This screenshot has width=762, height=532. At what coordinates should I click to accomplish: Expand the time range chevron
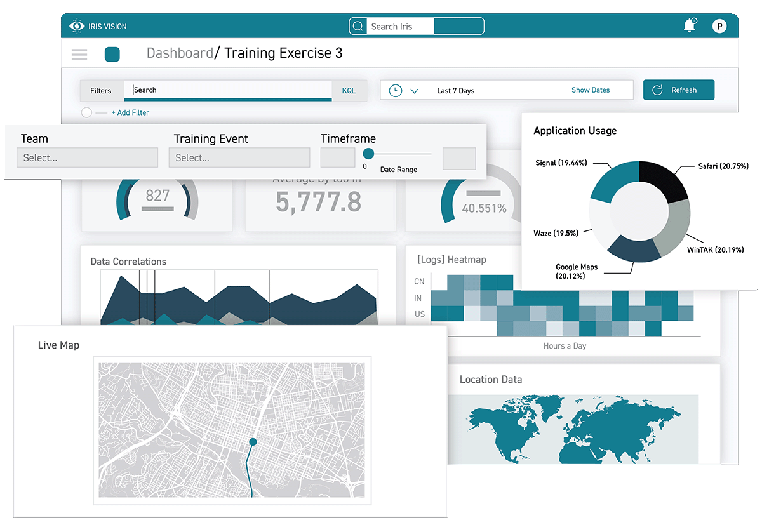(415, 91)
